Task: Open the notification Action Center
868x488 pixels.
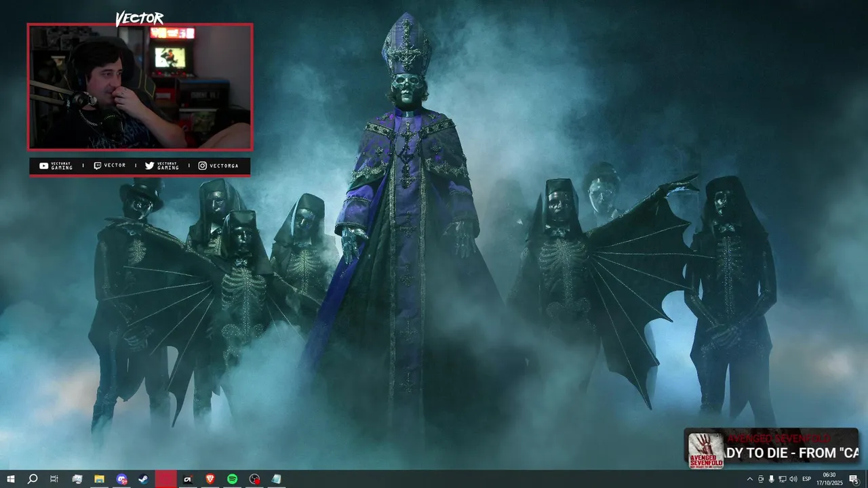Action: [854, 479]
